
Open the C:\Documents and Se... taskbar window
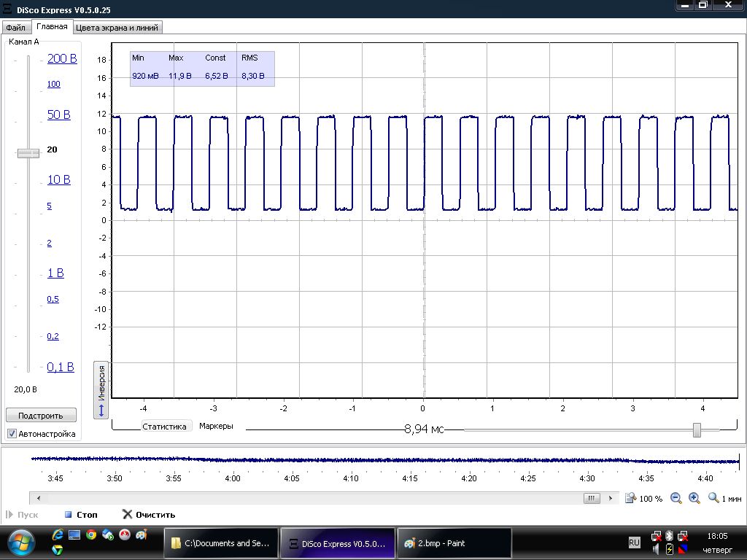[x=221, y=542]
